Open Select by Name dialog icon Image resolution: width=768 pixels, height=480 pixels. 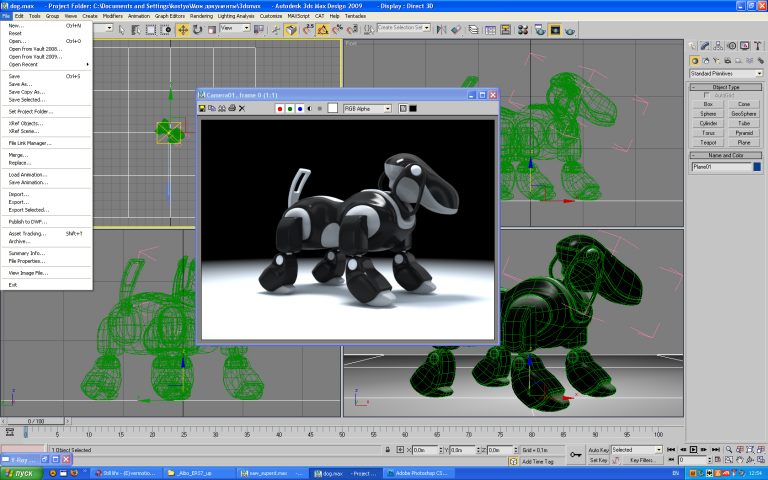tap(136, 30)
